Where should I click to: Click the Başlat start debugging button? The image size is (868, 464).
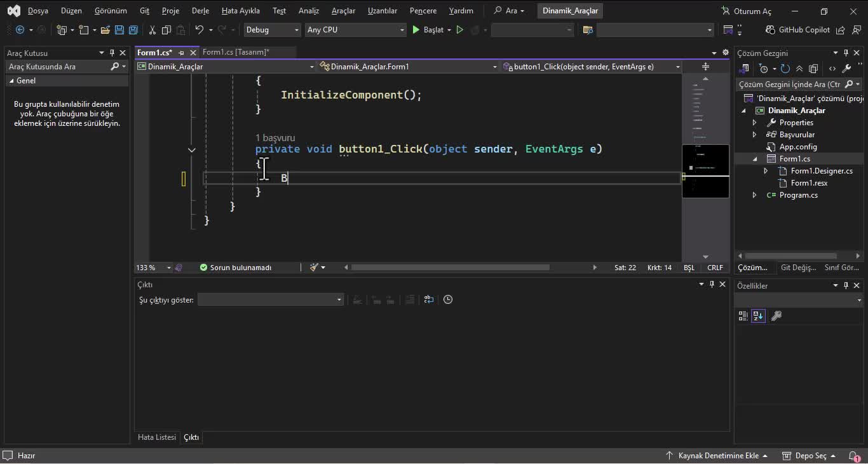pyautogui.click(x=428, y=30)
